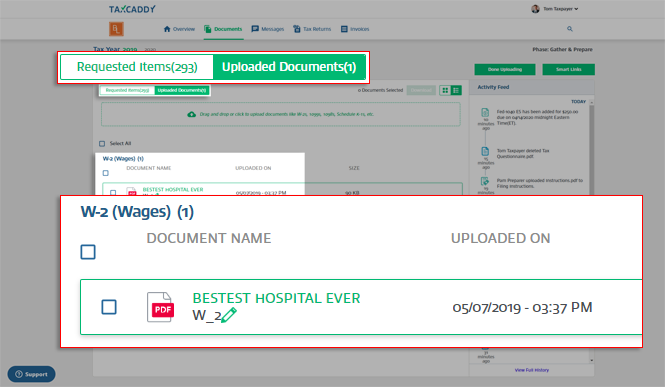The image size is (665, 387).
Task: Open BESTEST HOSPITAL EVER document link in enlarged callout
Action: 276,298
